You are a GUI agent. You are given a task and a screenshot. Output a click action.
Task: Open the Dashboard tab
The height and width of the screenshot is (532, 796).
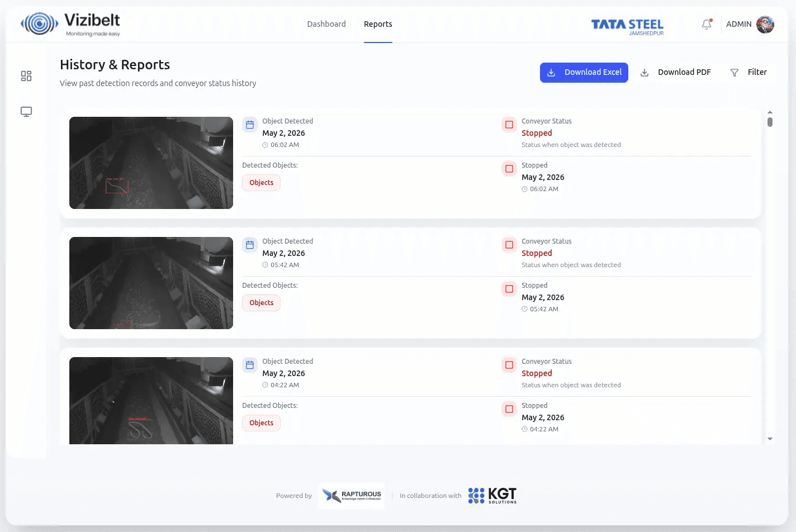coord(326,24)
